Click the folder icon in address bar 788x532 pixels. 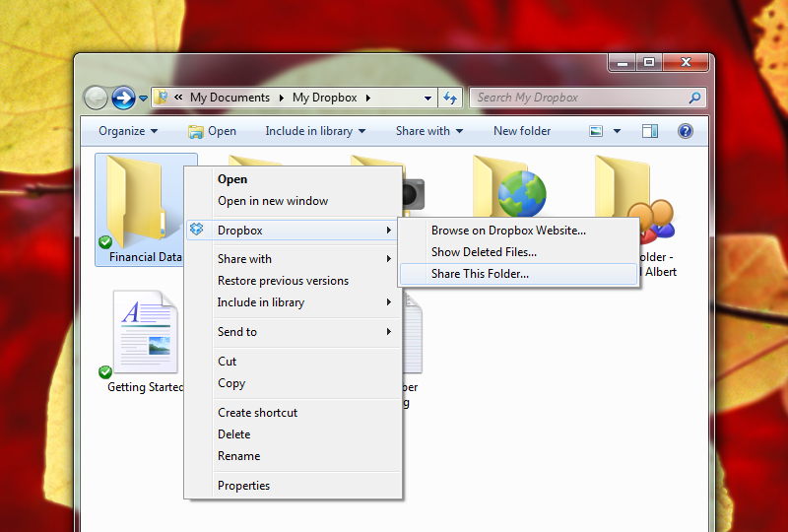(x=161, y=98)
